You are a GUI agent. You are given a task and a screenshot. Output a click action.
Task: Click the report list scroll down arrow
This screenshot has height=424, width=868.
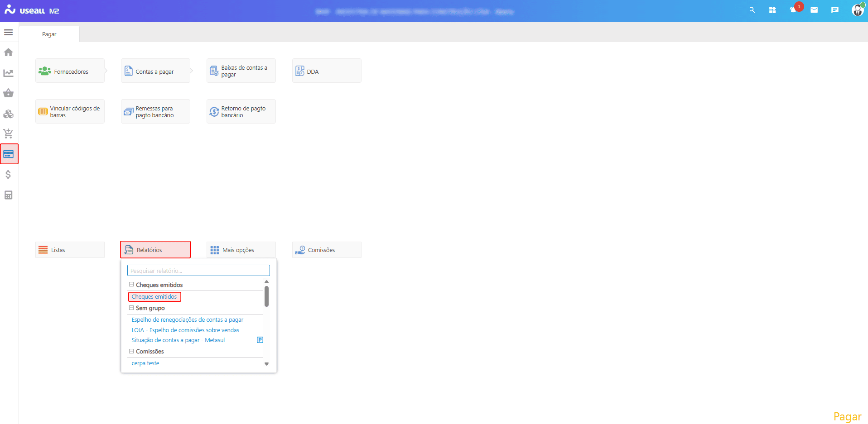click(x=266, y=364)
